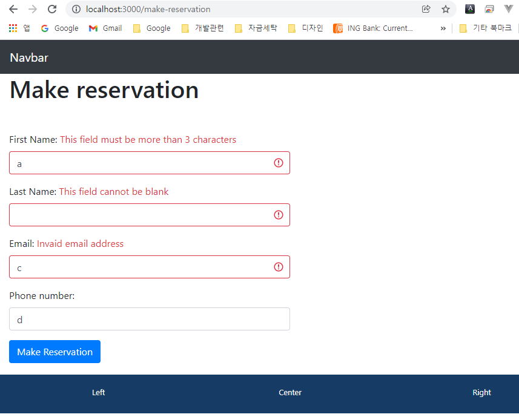Open the Gmail bookmark
Viewport: 519px width, 420px height.
105,28
